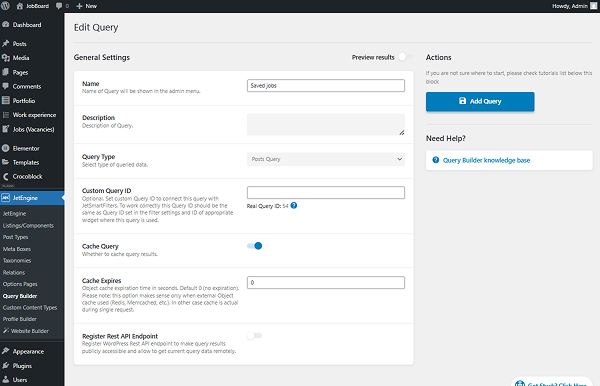Click the WordPress logo icon
Viewport: 600px width, 386px height.
[x=5, y=6]
